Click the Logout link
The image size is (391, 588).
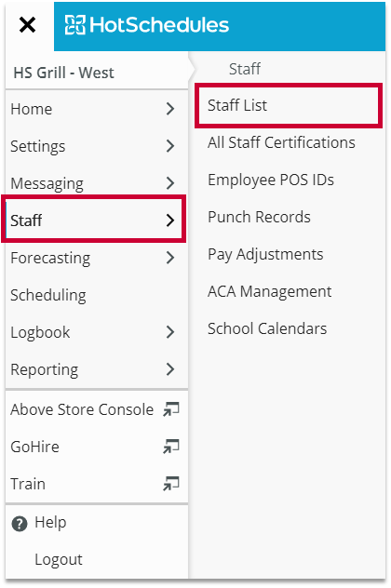pyautogui.click(x=59, y=559)
